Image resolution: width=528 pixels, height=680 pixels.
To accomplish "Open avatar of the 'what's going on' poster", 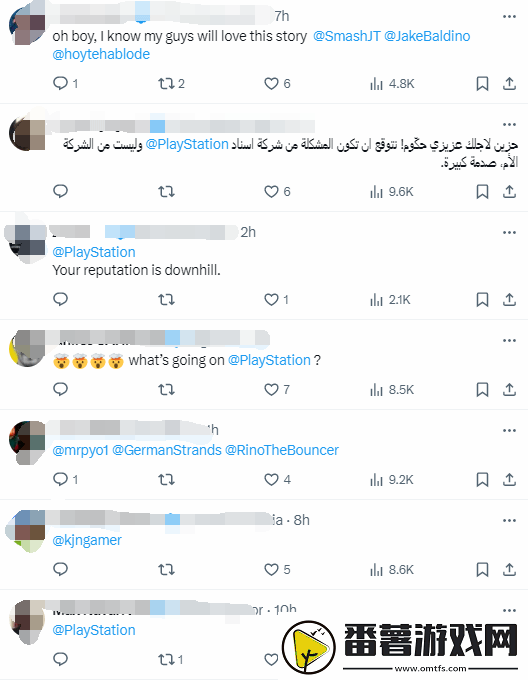I will (x=27, y=348).
